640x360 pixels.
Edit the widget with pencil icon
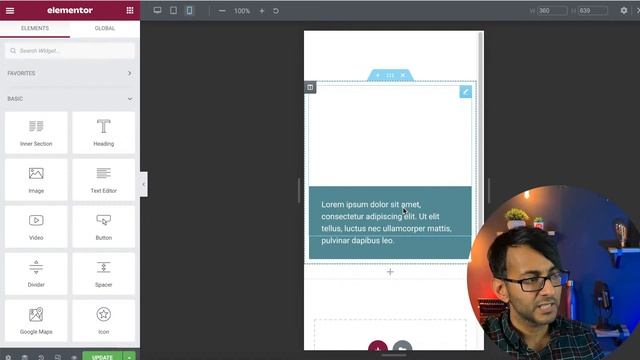tap(465, 92)
